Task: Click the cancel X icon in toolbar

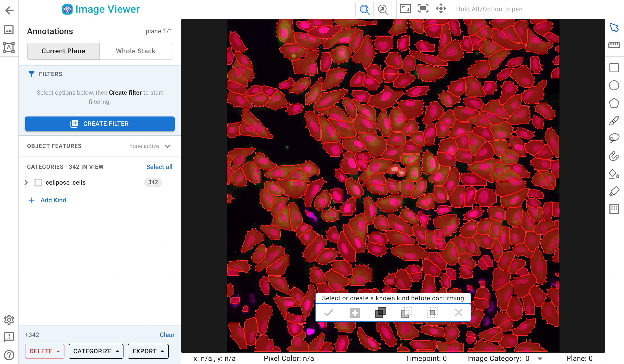Action: (458, 313)
